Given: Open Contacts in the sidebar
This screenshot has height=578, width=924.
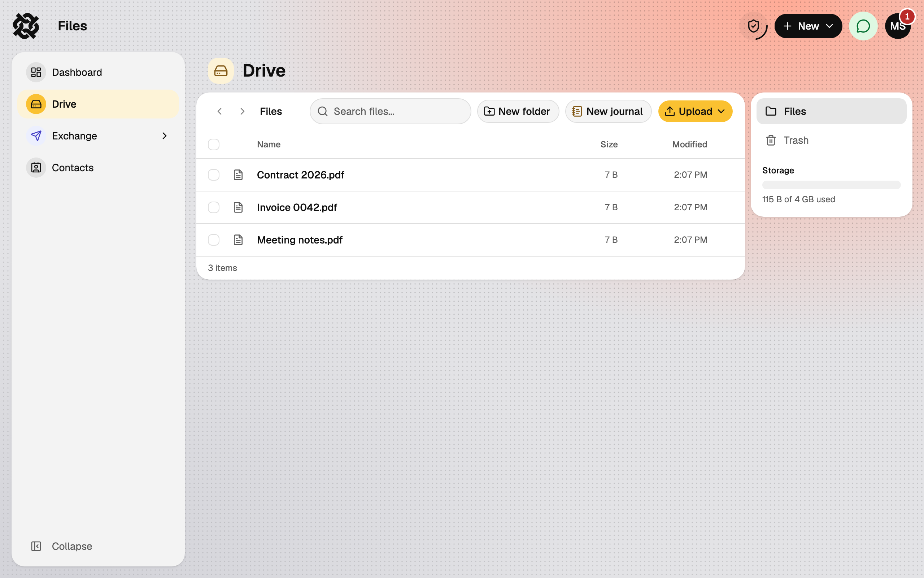Looking at the screenshot, I should tap(98, 167).
